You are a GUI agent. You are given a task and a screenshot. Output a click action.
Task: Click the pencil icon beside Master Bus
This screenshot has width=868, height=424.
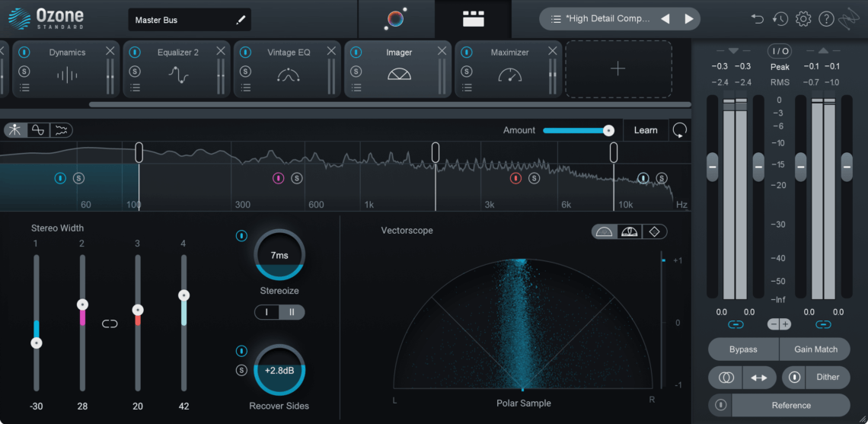[x=241, y=20]
